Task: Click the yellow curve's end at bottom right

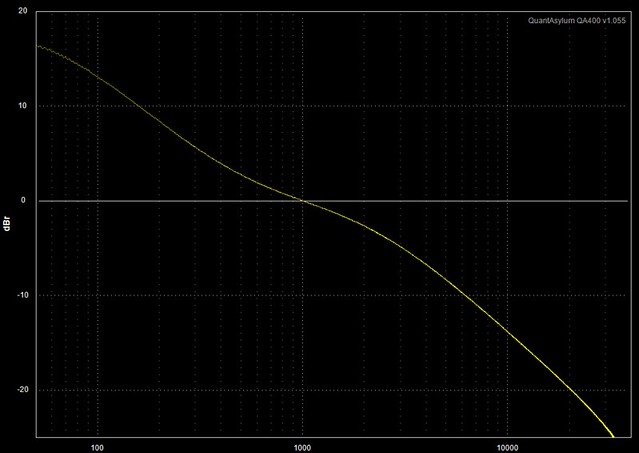Action: 613,435
